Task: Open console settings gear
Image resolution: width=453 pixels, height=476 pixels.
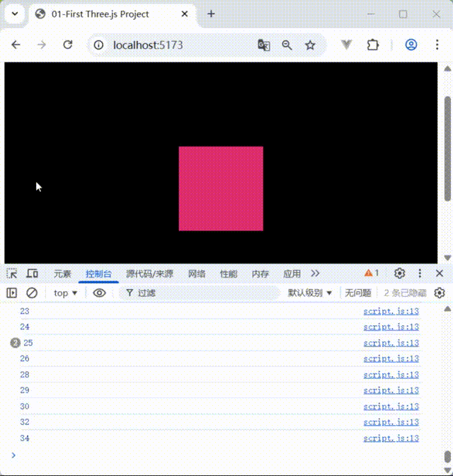Action: [x=440, y=293]
